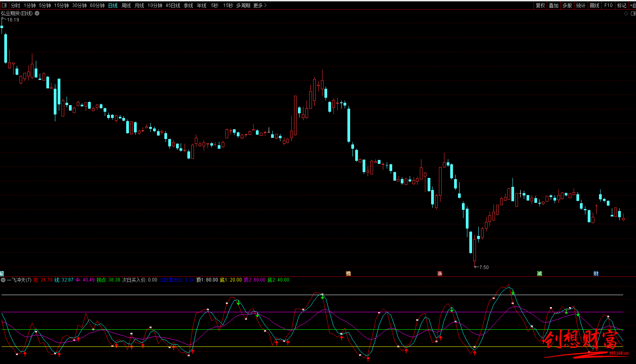Viewport: 636px width, 364px height.
Task: Select the 5分钟 period tab
Action: coord(45,5)
